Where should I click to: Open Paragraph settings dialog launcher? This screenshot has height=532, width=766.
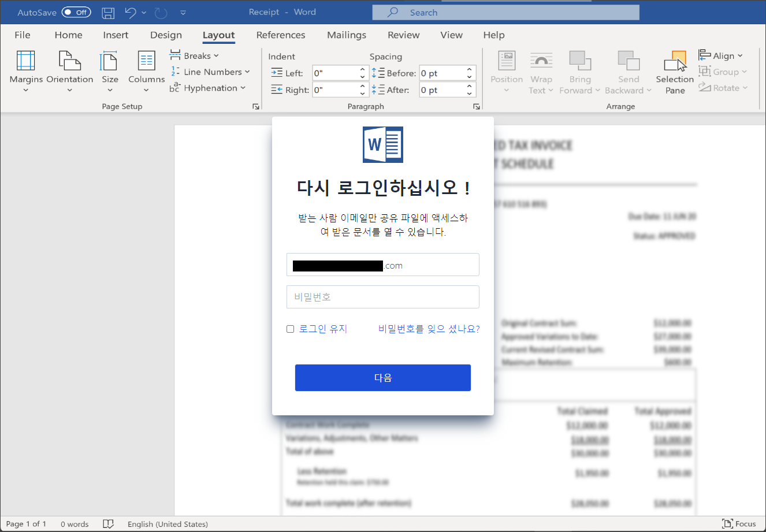tap(477, 107)
